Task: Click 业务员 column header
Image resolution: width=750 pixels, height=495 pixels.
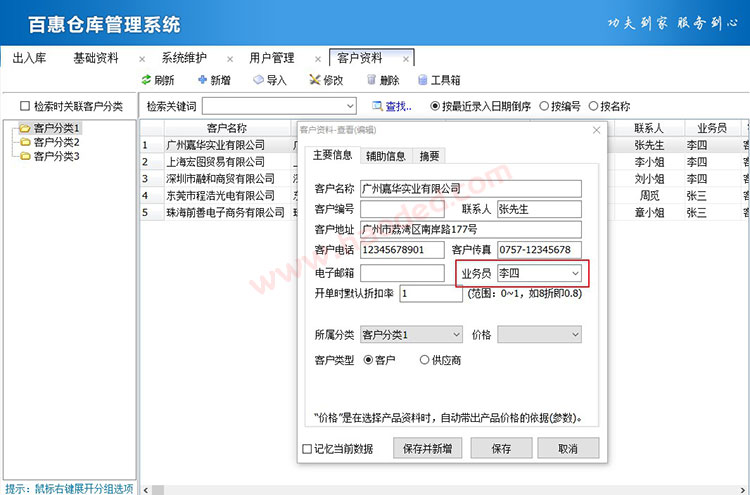Action: coord(712,128)
